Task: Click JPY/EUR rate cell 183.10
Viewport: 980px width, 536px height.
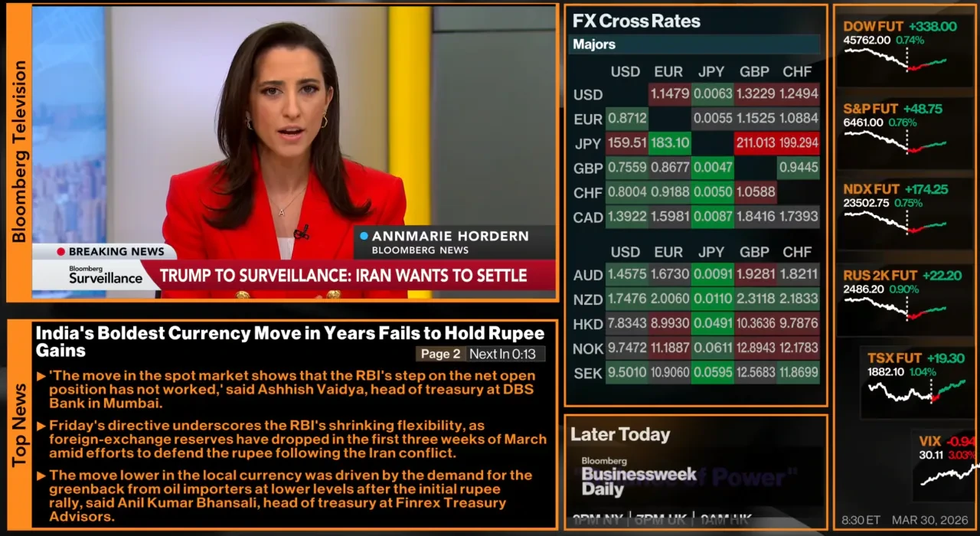Action: 670,143
